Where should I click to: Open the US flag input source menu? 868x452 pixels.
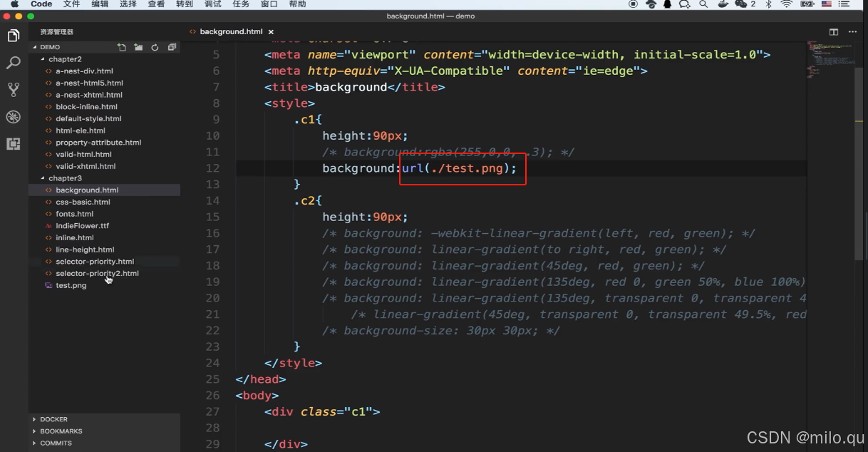pos(826,4)
